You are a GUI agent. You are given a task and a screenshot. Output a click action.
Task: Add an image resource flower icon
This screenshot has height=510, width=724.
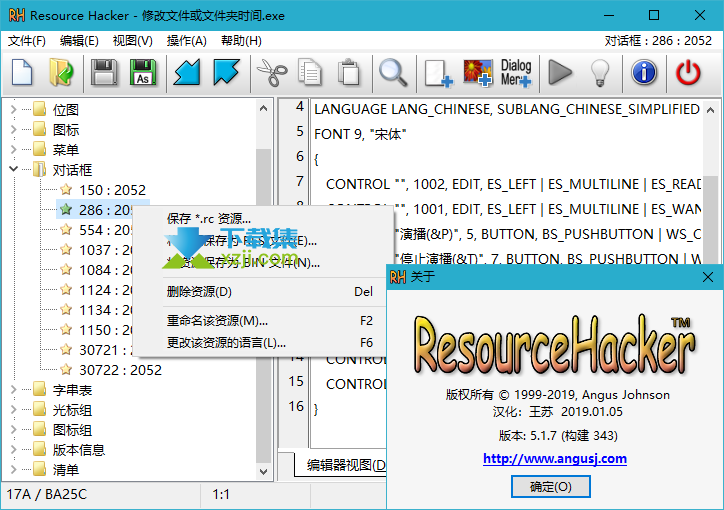tap(478, 72)
